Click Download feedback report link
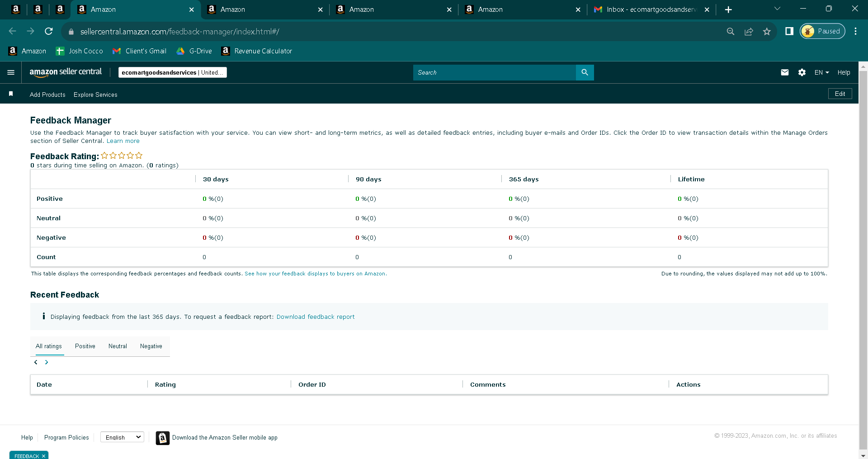 tap(316, 317)
